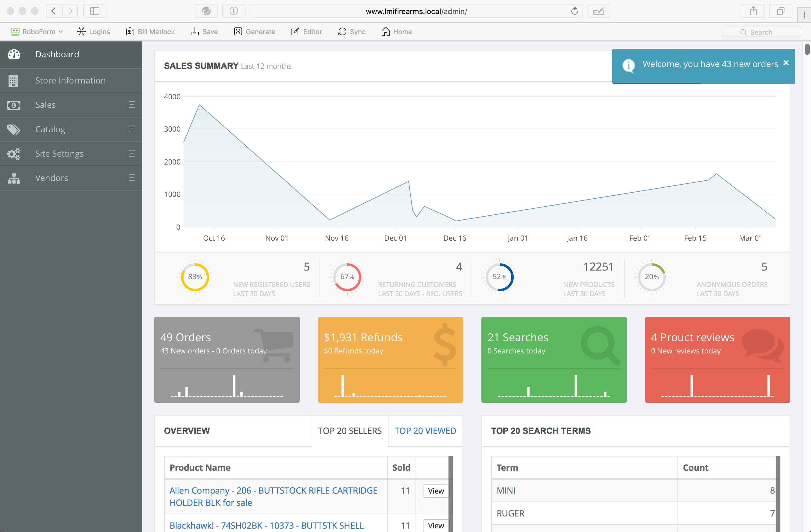The width and height of the screenshot is (811, 532).
Task: Click the browser share icon
Action: pos(753,11)
